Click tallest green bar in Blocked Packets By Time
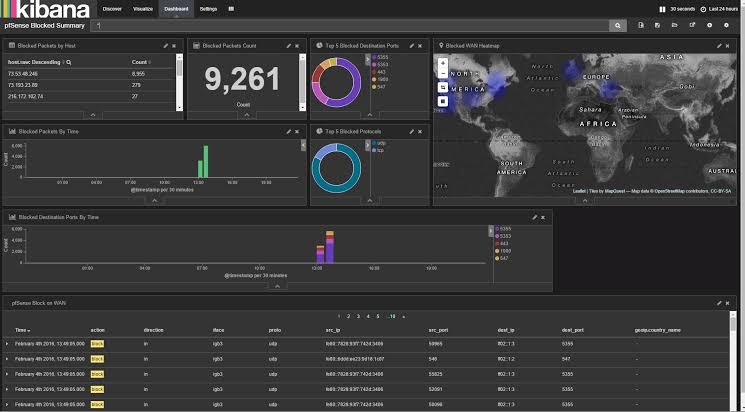The width and height of the screenshot is (745, 412). [x=206, y=161]
